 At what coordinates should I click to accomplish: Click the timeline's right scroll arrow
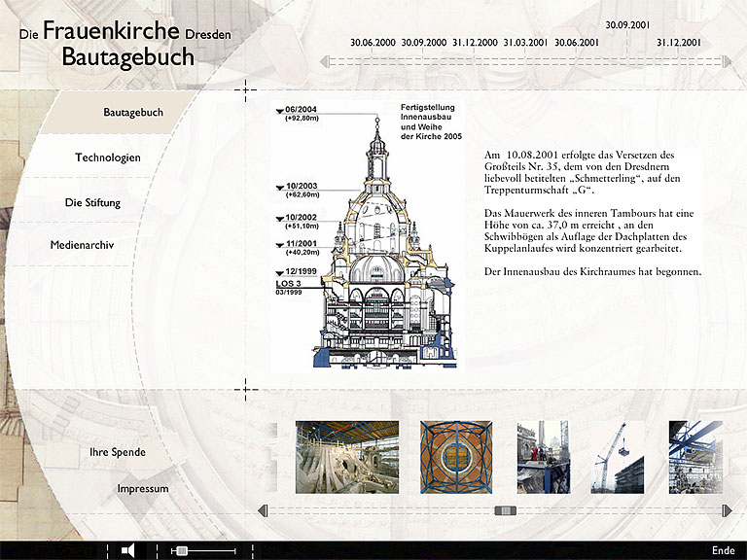click(x=728, y=61)
